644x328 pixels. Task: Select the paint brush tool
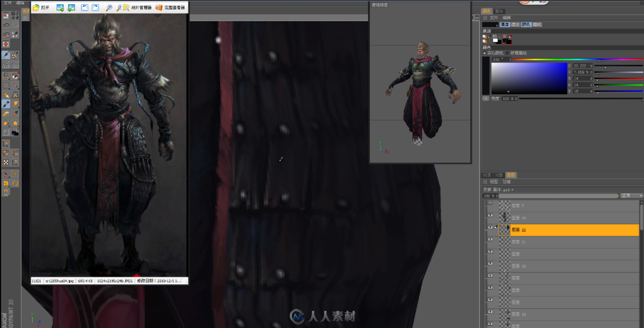[6, 104]
